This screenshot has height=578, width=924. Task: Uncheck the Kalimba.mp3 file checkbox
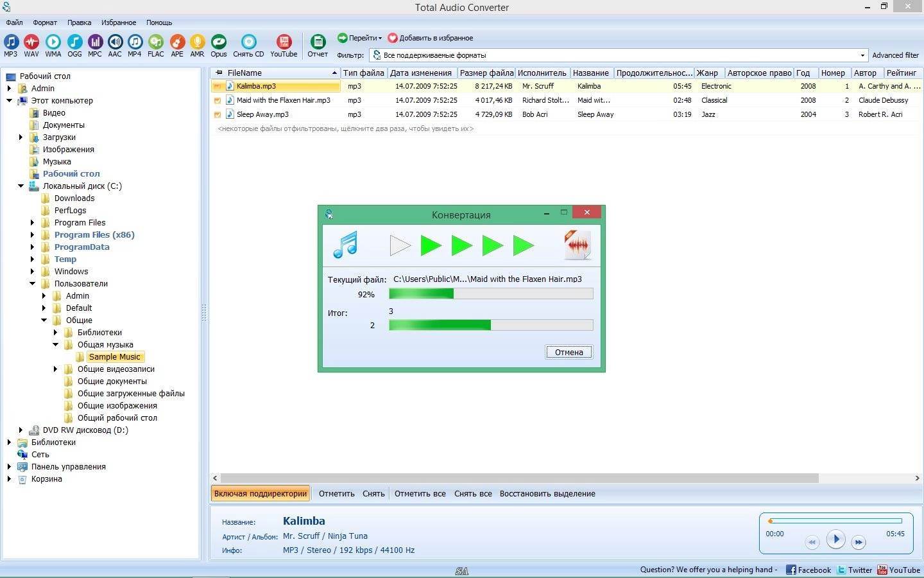(218, 86)
